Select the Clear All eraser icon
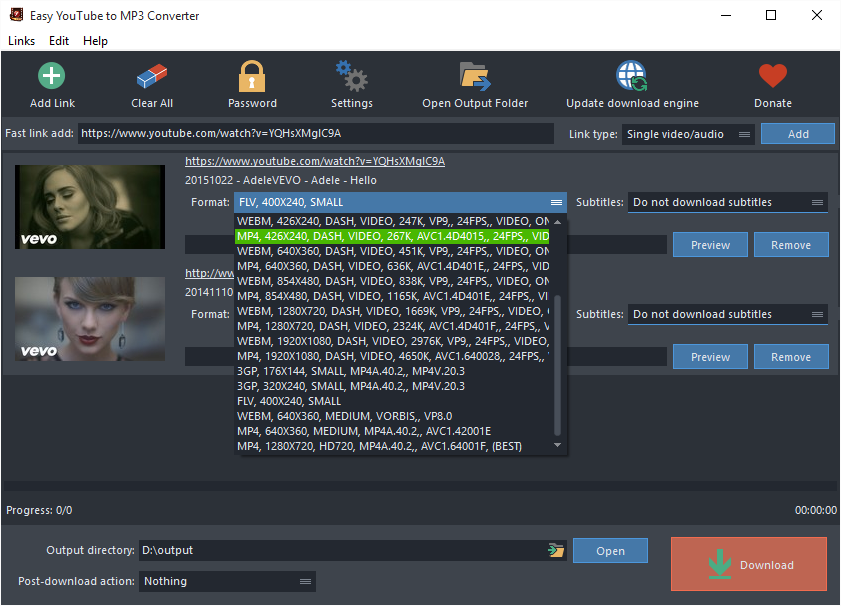Viewport: 841px width, 606px height. tap(151, 76)
